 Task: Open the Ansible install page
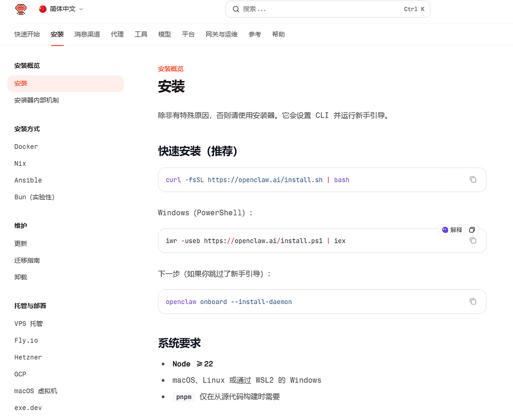(x=28, y=180)
